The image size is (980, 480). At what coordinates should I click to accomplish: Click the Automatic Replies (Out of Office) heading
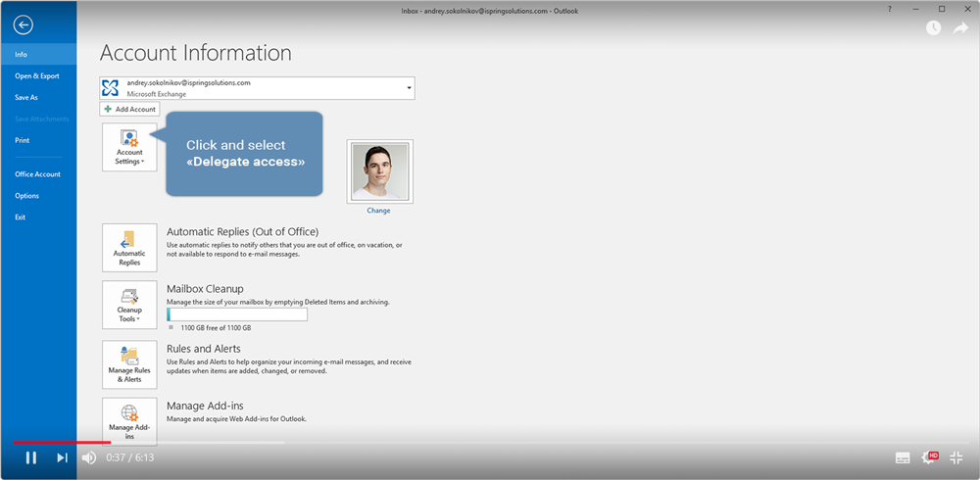click(x=242, y=232)
